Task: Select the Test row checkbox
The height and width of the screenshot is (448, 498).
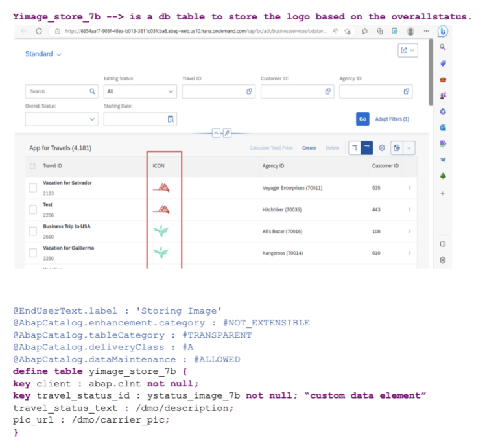Action: point(33,209)
